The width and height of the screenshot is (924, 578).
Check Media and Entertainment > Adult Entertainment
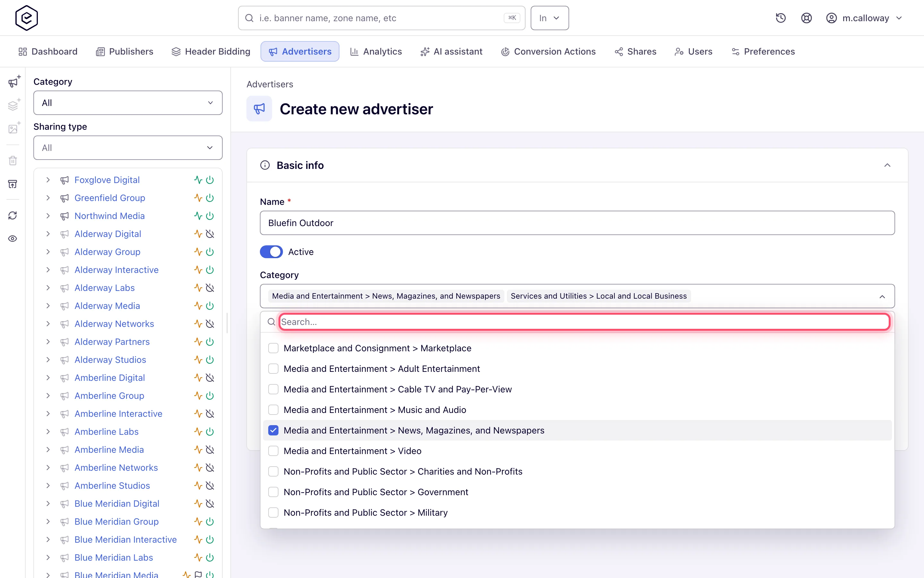273,369
